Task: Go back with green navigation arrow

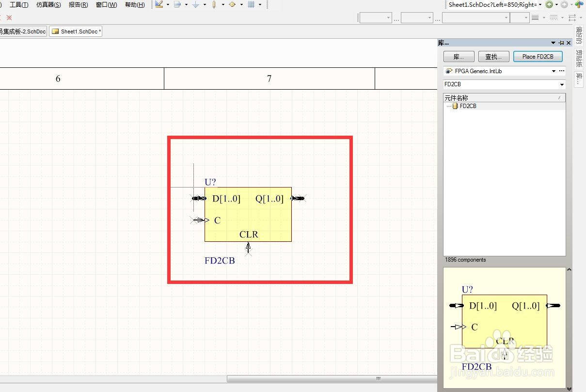Action: point(549,4)
